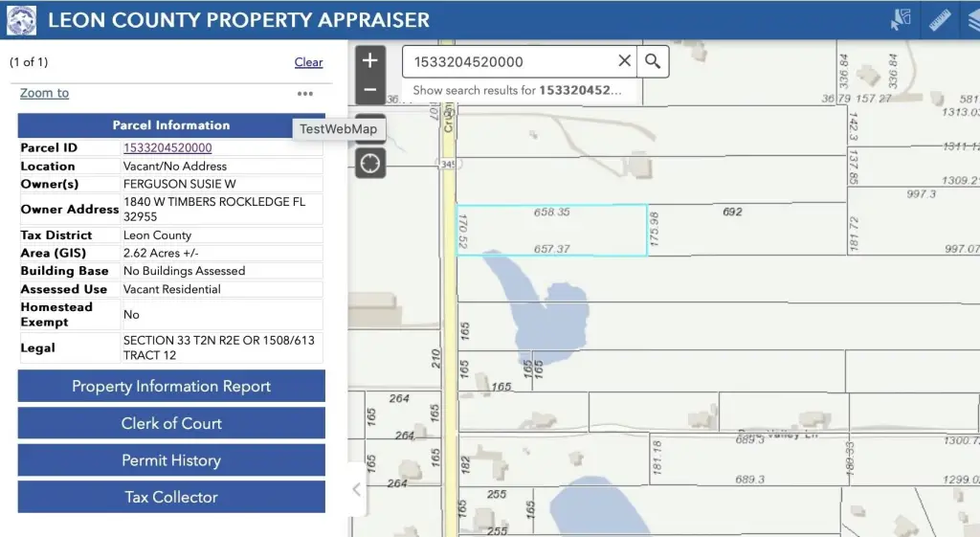The image size is (980, 537).
Task: Open the ruler measurement tool
Action: pos(940,20)
